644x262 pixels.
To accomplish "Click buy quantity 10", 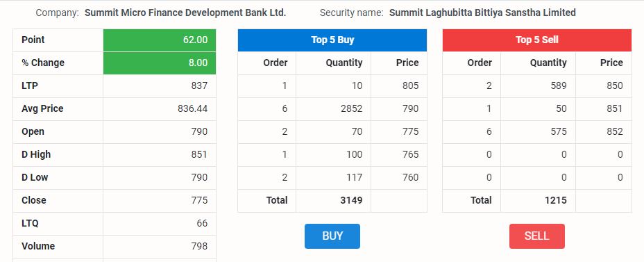I will tap(357, 85).
